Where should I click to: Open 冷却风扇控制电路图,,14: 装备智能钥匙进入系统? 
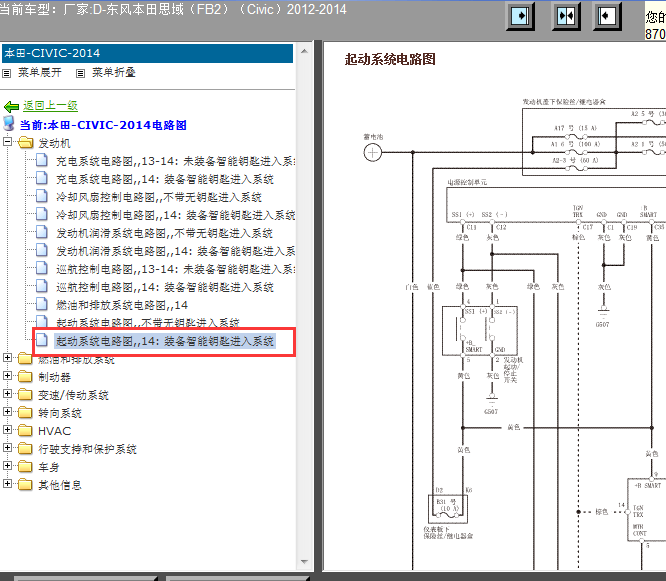(175, 215)
